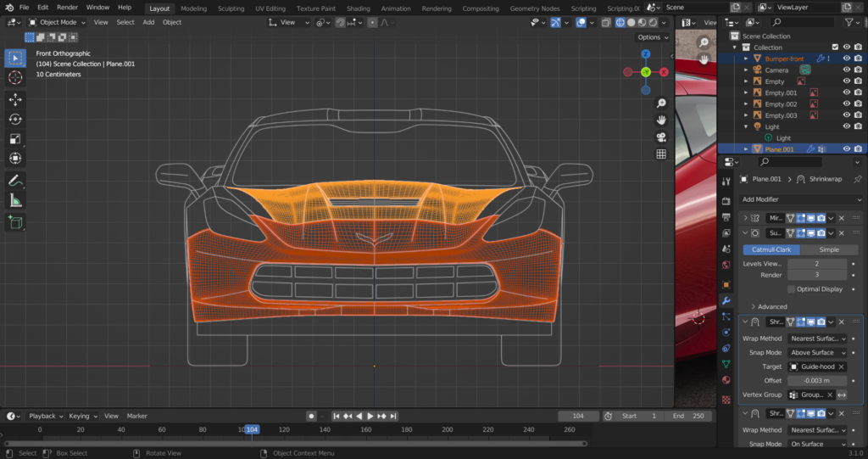The height and width of the screenshot is (459, 868).
Task: Open the viewport Options dropdown
Action: (x=653, y=37)
